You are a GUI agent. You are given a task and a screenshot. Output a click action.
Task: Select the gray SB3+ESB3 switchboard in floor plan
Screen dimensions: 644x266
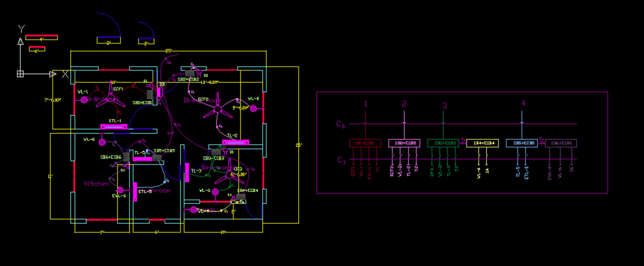[x=216, y=152]
